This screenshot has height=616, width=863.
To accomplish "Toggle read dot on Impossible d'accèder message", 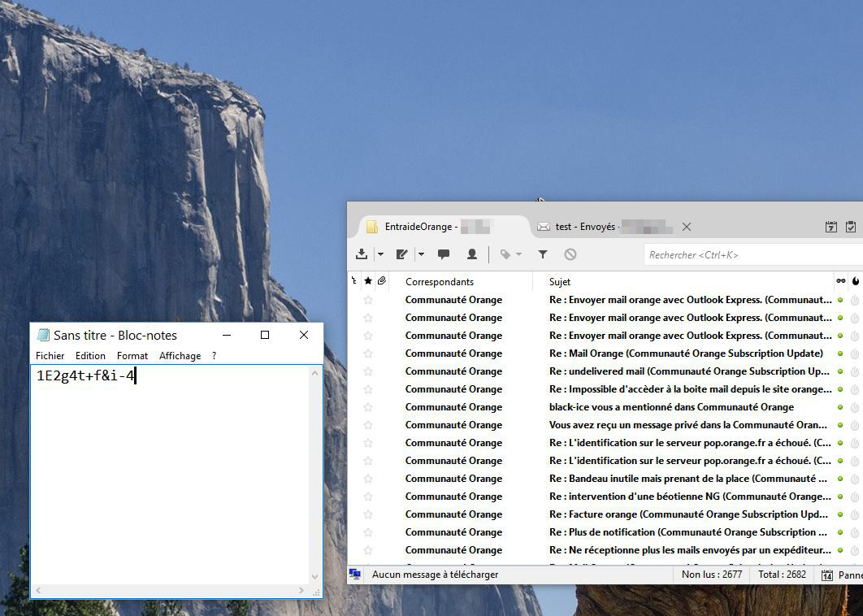I will (x=840, y=389).
